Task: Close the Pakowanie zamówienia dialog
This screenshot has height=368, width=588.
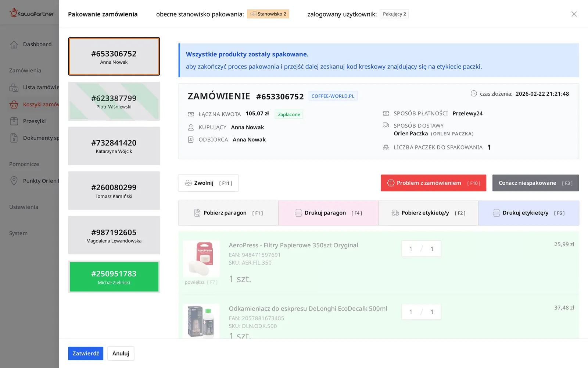Action: coord(574,14)
